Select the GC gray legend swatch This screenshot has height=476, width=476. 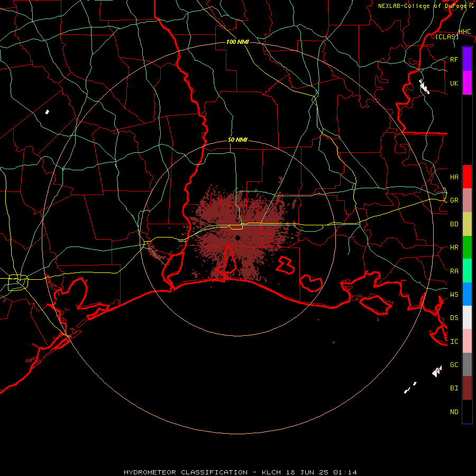point(467,364)
